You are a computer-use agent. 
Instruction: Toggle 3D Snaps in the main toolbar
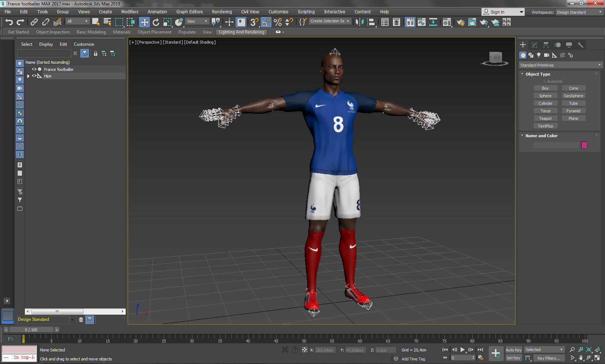click(x=255, y=22)
